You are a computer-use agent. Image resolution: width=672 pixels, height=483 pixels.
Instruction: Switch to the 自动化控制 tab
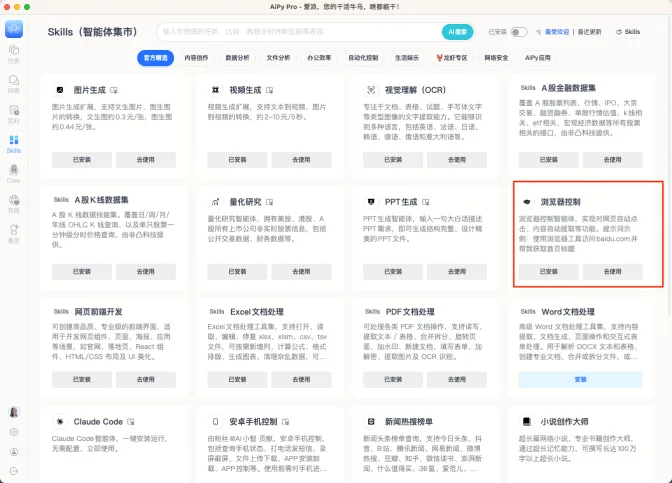pos(363,58)
